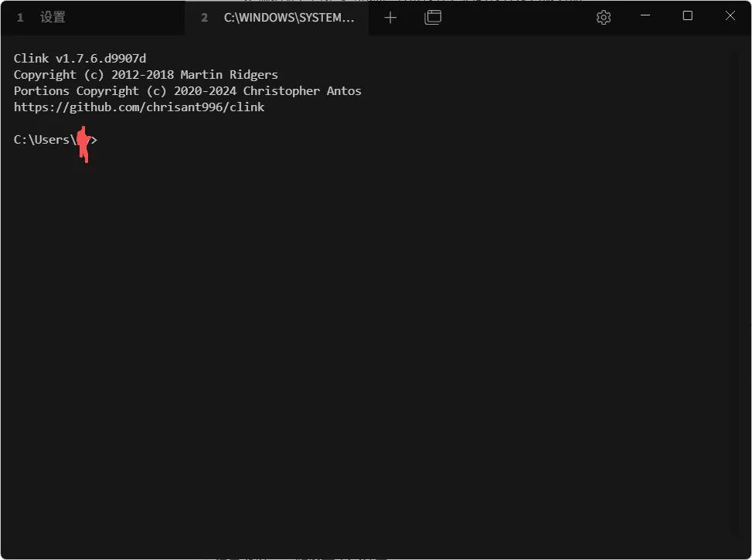Click the red scribble in the prompt path
The width and height of the screenshot is (752, 560).
83,144
